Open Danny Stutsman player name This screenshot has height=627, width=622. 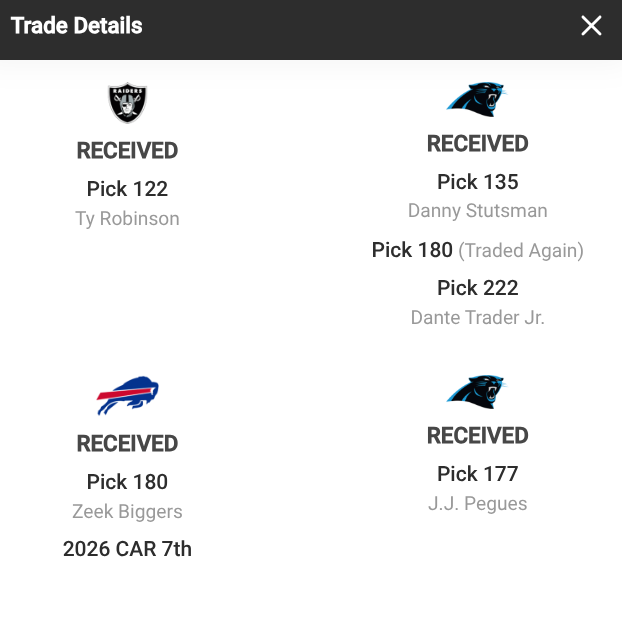coord(478,211)
